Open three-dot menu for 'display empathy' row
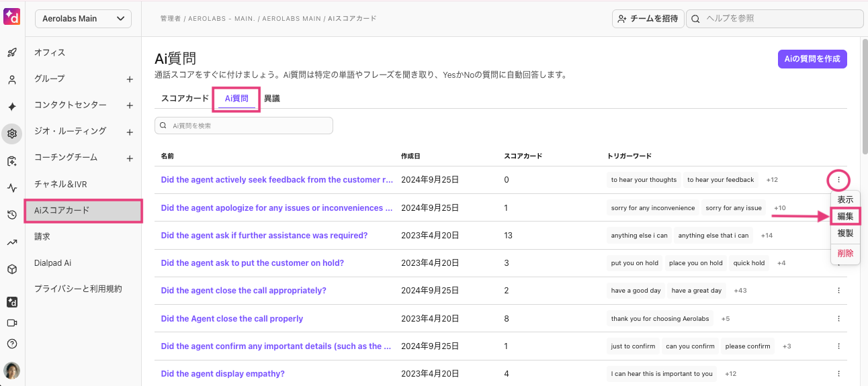Screen dimensions: 868x386 [838, 374]
